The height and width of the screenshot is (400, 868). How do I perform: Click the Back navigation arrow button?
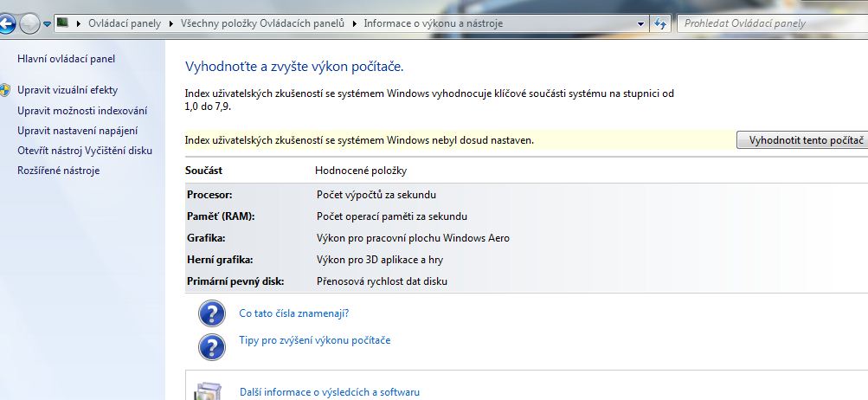tap(5, 24)
